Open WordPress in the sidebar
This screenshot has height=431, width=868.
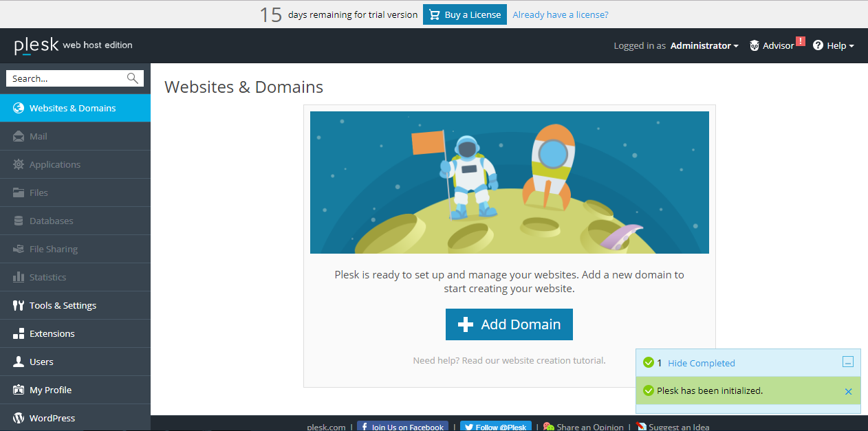tap(75, 418)
